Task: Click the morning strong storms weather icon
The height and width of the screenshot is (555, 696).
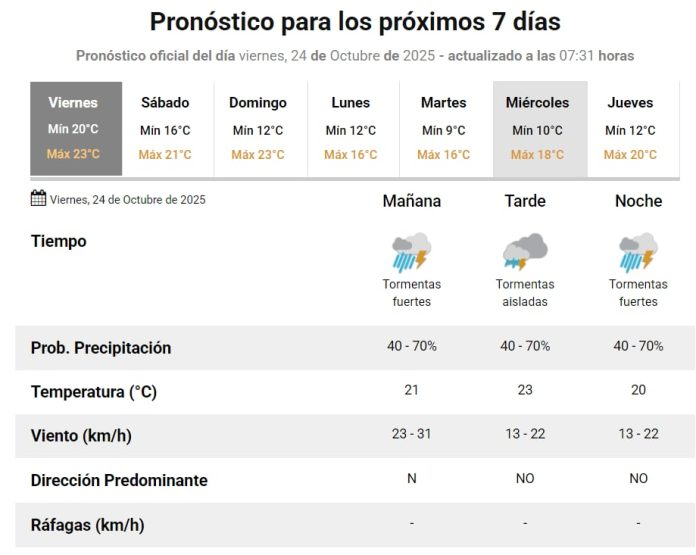Action: pos(411,252)
